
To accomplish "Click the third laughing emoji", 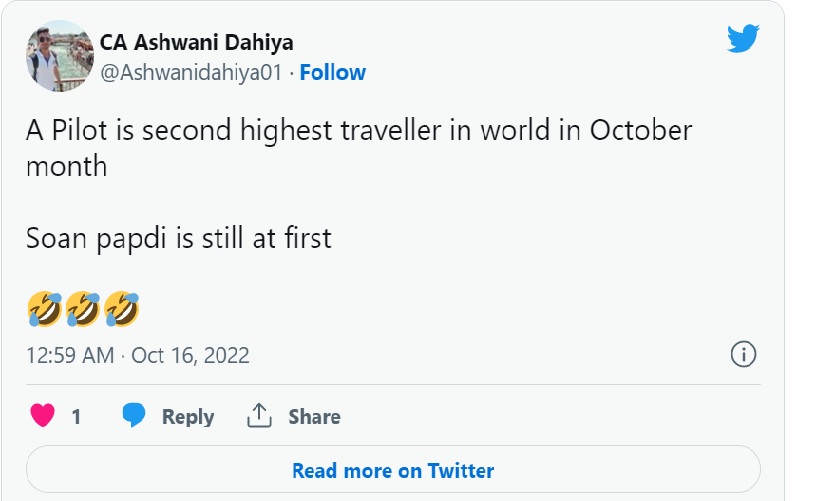I will (121, 309).
